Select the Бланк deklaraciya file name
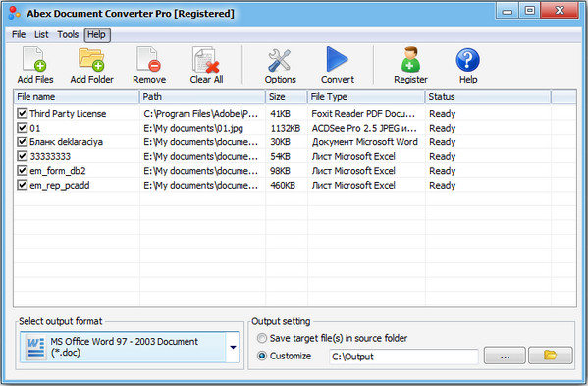 [x=66, y=142]
